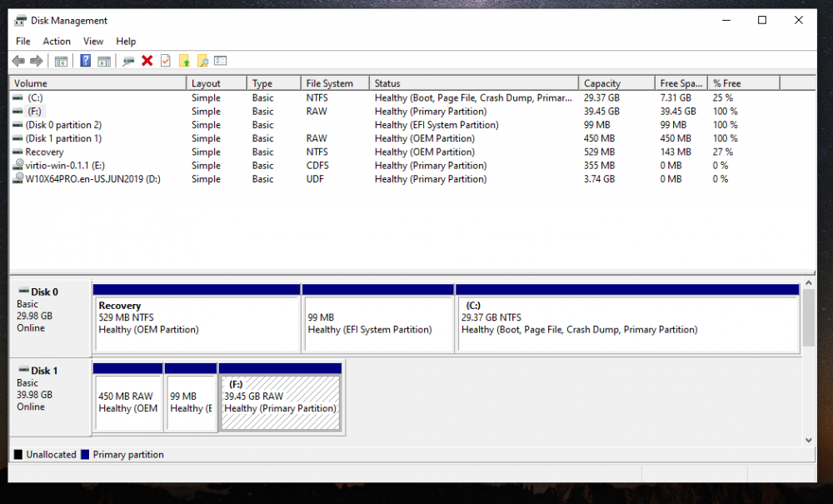Sort by the % Free column header
833x504 pixels.
click(x=744, y=83)
